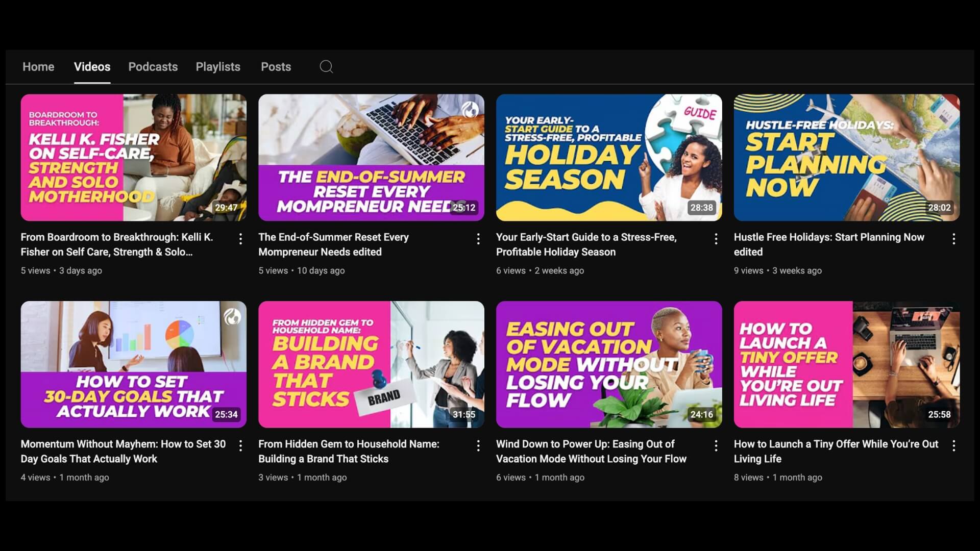Image resolution: width=980 pixels, height=551 pixels.
Task: Click '5 views • 10 days ago' text
Action: [x=302, y=271]
